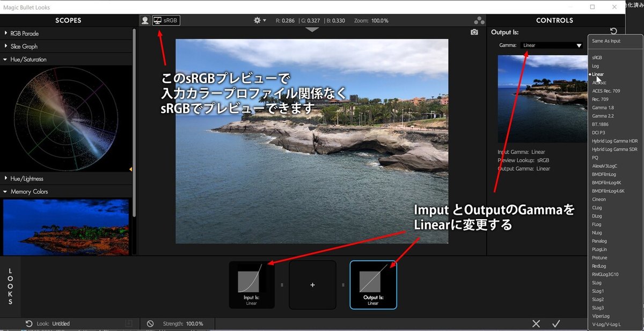Click the sRGB preview monitor button
Screen dimensions: 644x331
pos(166,20)
